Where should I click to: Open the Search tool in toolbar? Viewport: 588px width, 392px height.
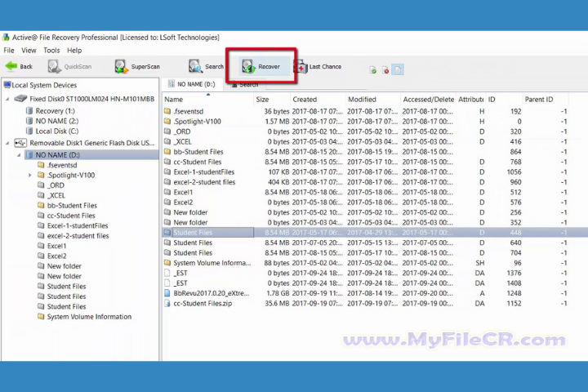[206, 66]
